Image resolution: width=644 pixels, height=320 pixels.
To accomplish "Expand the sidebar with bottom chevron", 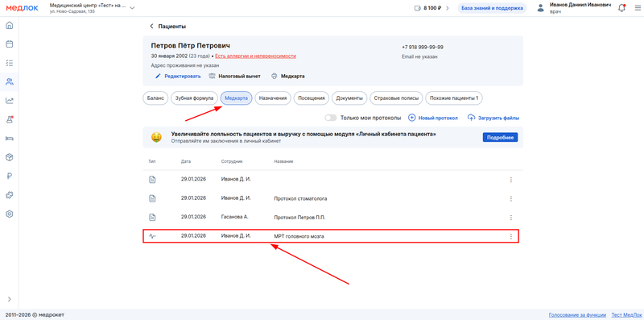I will point(10,299).
